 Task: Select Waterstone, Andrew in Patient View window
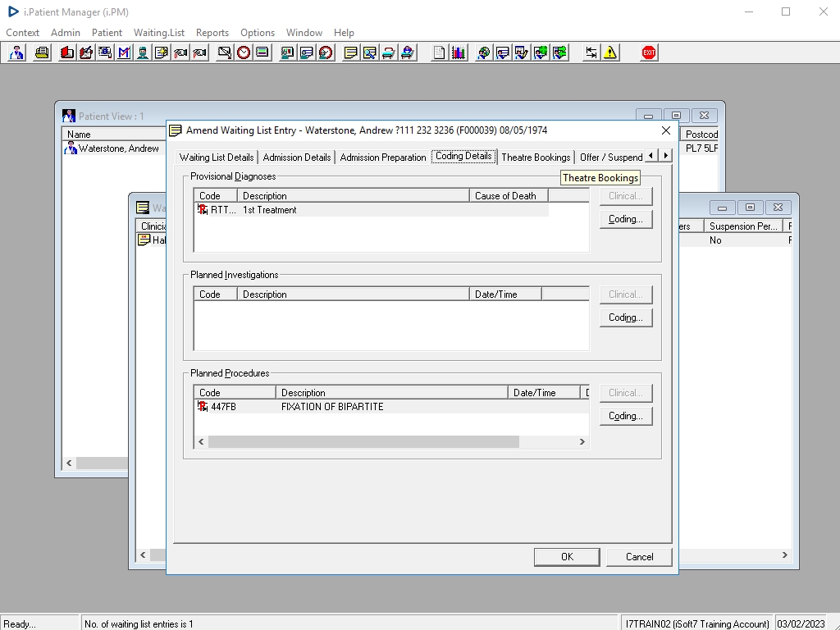coord(112,148)
